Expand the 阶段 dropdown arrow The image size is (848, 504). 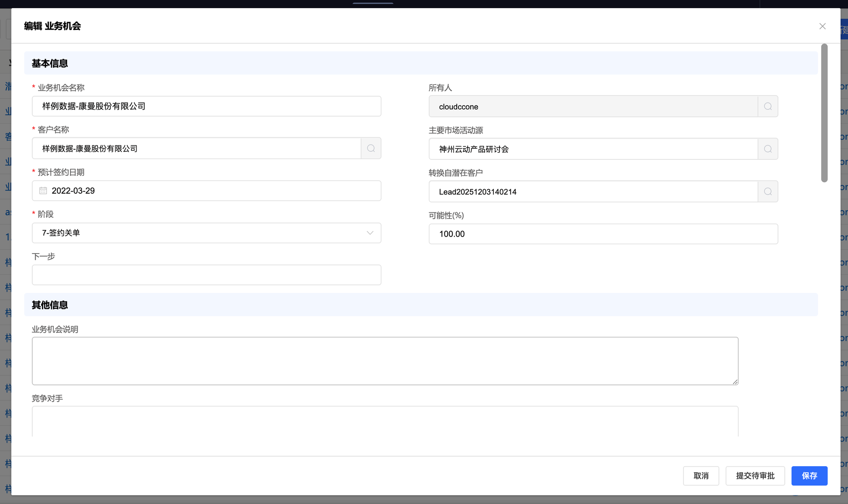click(x=370, y=233)
